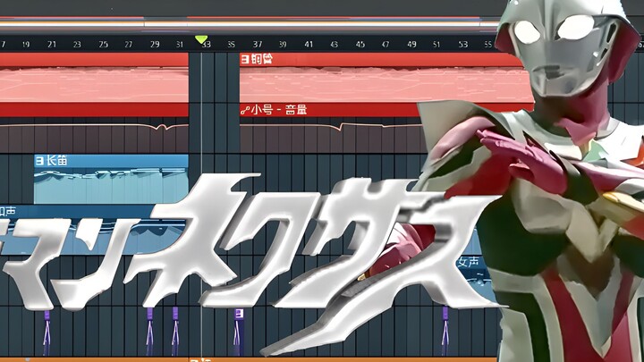Jump to bar 25 on the ruler
The height and width of the screenshot is (362, 644).
coord(103,45)
